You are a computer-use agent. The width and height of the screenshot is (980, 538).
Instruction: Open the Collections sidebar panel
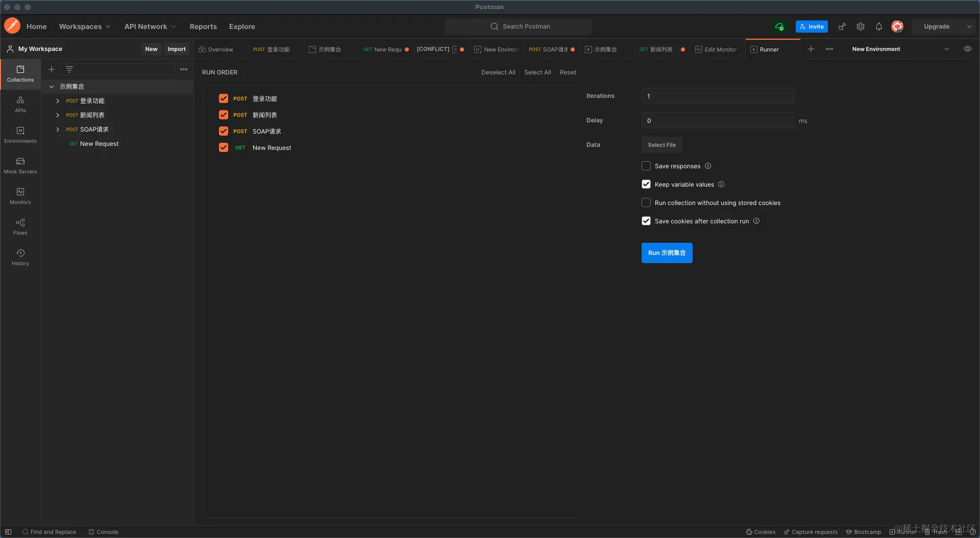(20, 74)
